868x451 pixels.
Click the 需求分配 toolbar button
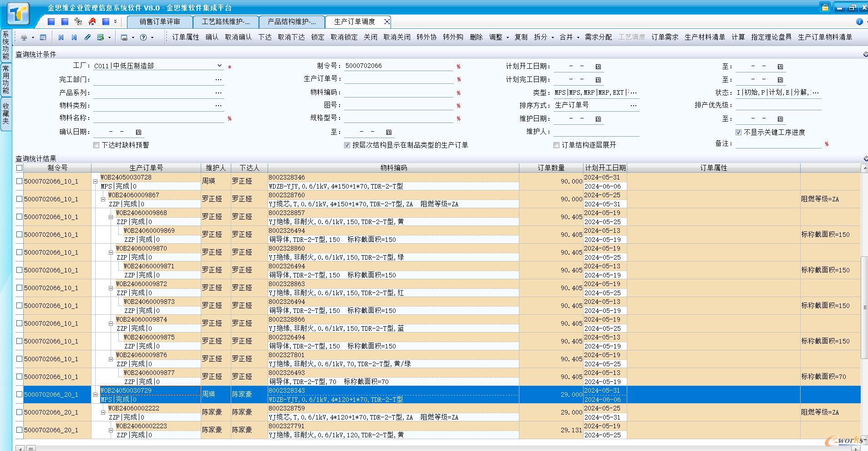[x=598, y=37]
